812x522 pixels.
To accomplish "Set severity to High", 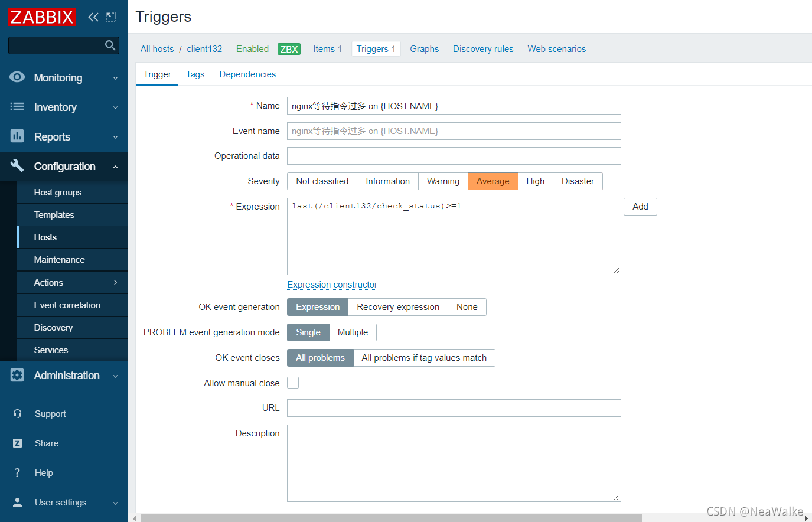I will coord(536,181).
